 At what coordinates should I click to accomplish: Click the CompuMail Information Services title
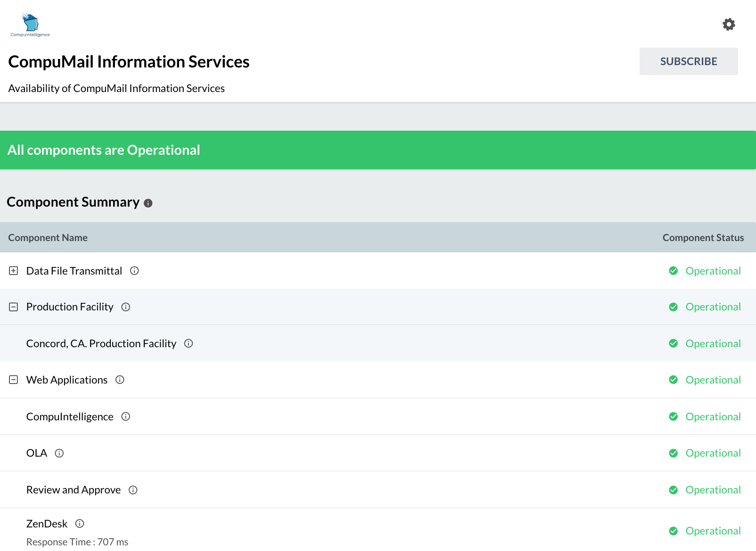[129, 62]
